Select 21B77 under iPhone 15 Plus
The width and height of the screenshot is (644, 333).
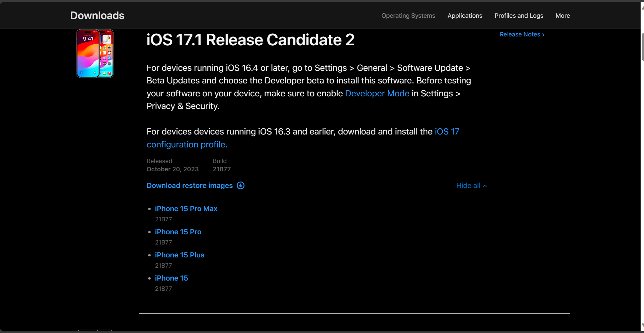pyautogui.click(x=164, y=266)
